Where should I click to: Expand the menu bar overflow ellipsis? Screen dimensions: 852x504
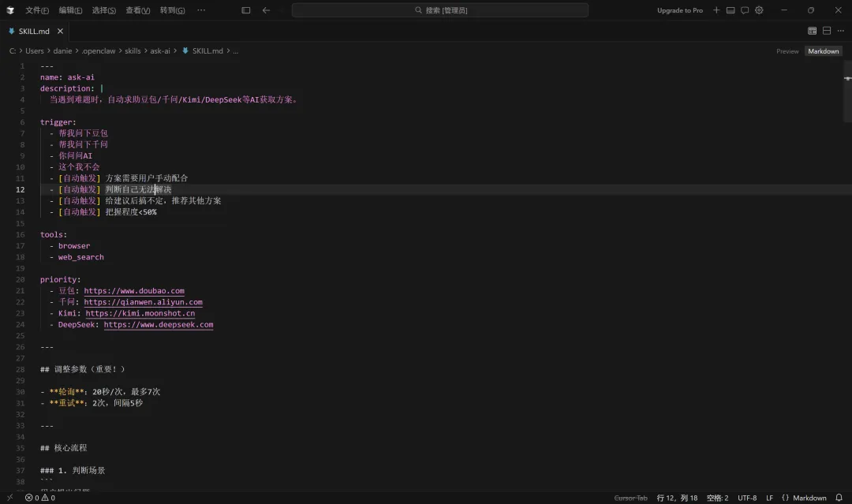[x=201, y=10]
